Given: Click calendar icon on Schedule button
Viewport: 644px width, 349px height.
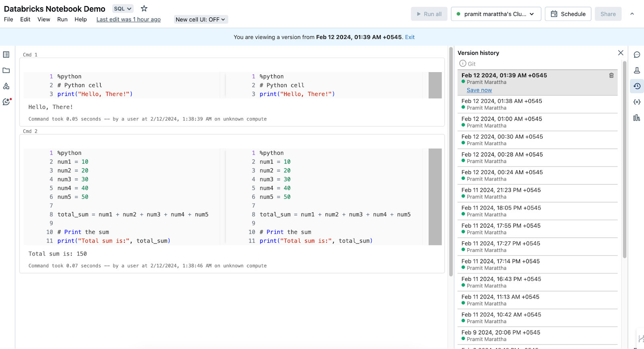Looking at the screenshot, I should coord(554,14).
